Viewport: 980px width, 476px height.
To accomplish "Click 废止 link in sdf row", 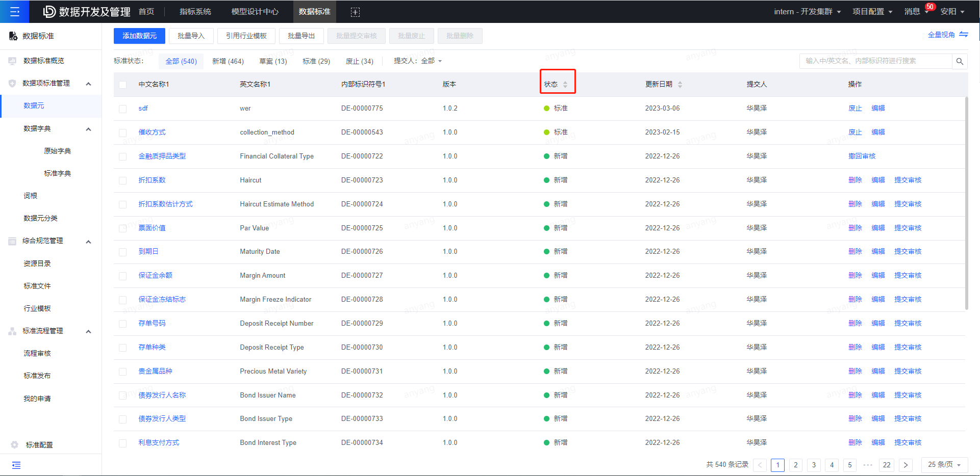I will pos(855,108).
